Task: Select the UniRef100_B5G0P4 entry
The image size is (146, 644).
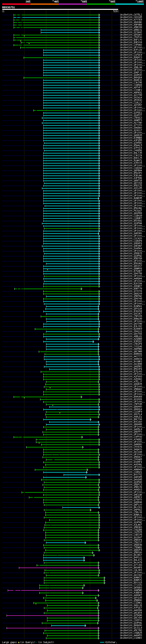Action: point(131,369)
